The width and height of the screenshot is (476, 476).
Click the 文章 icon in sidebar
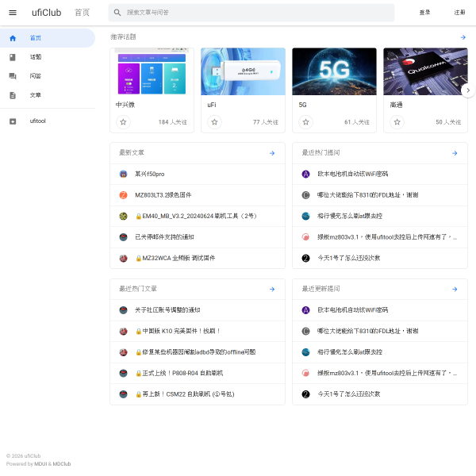pos(12,95)
